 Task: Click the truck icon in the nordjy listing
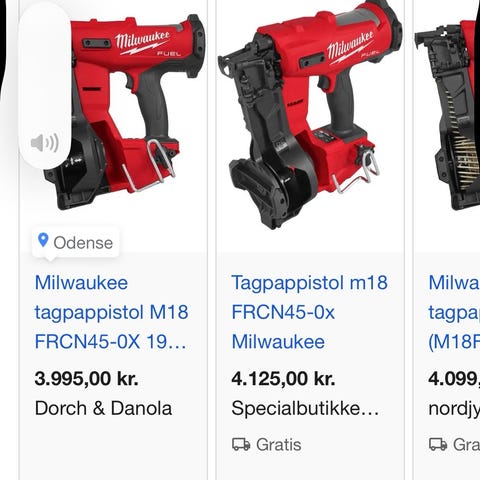tap(438, 444)
